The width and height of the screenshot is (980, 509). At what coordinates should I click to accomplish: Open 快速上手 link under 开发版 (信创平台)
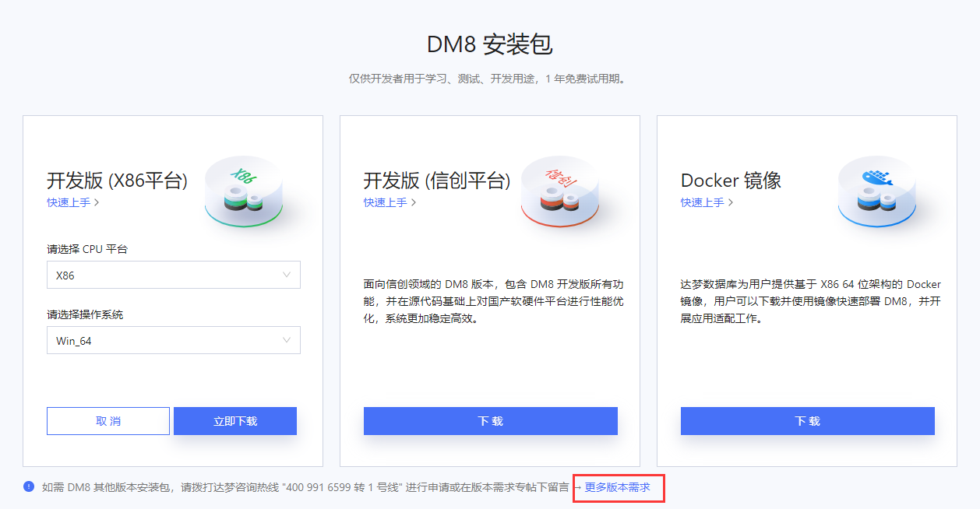pyautogui.click(x=390, y=202)
